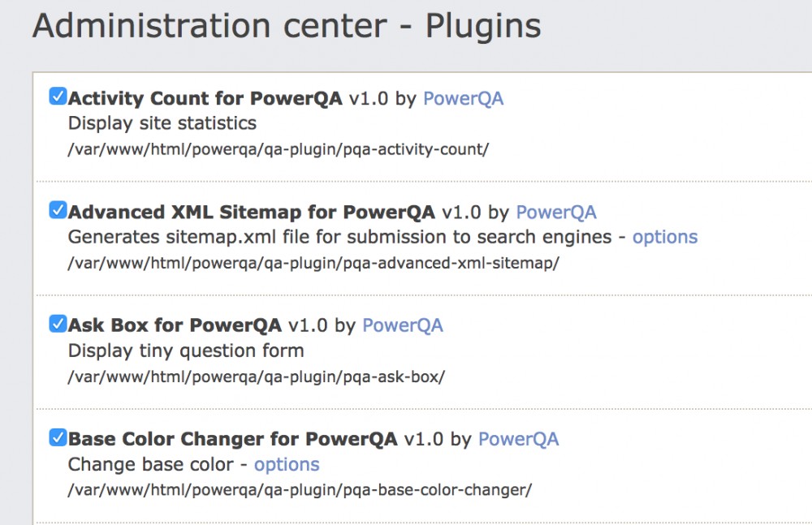Click the Administration center - Plugins heading
This screenshot has height=525, width=812.
[x=286, y=26]
